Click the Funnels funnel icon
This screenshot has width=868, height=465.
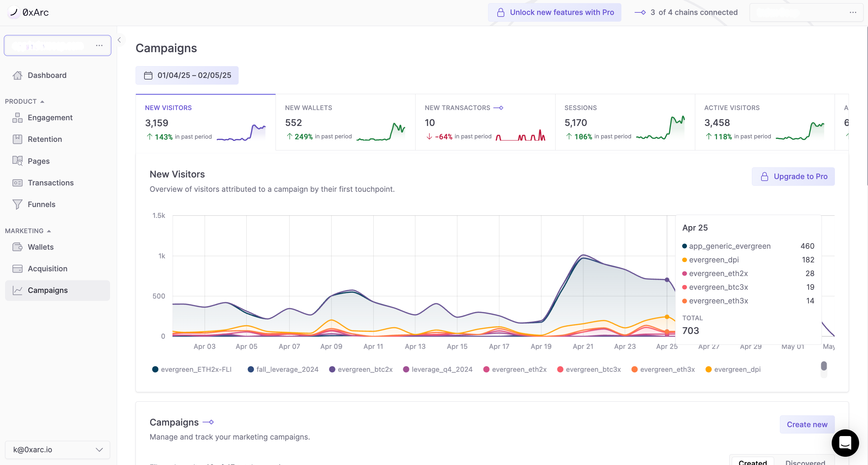(17, 205)
